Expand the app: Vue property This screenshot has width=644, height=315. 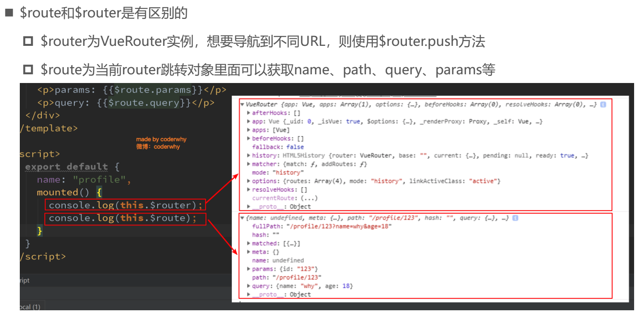point(249,122)
